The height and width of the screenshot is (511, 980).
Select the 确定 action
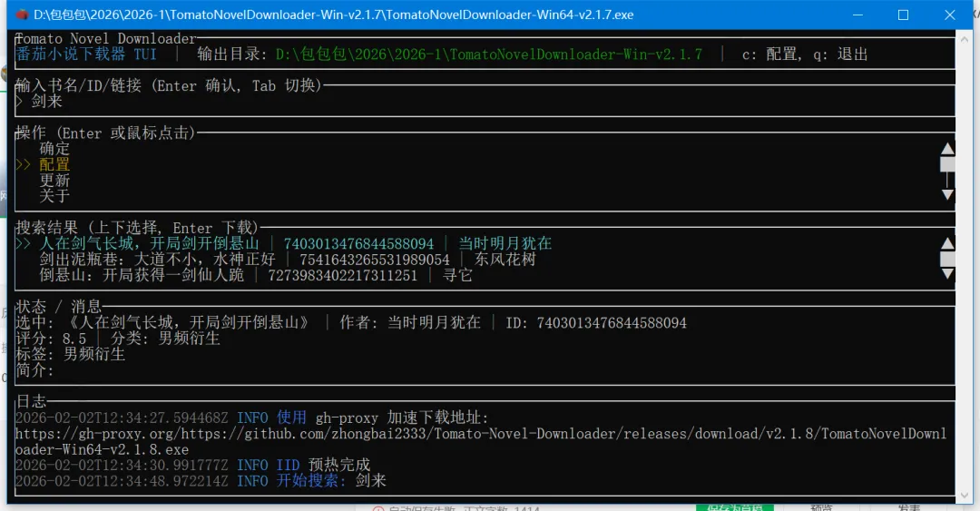pos(54,149)
